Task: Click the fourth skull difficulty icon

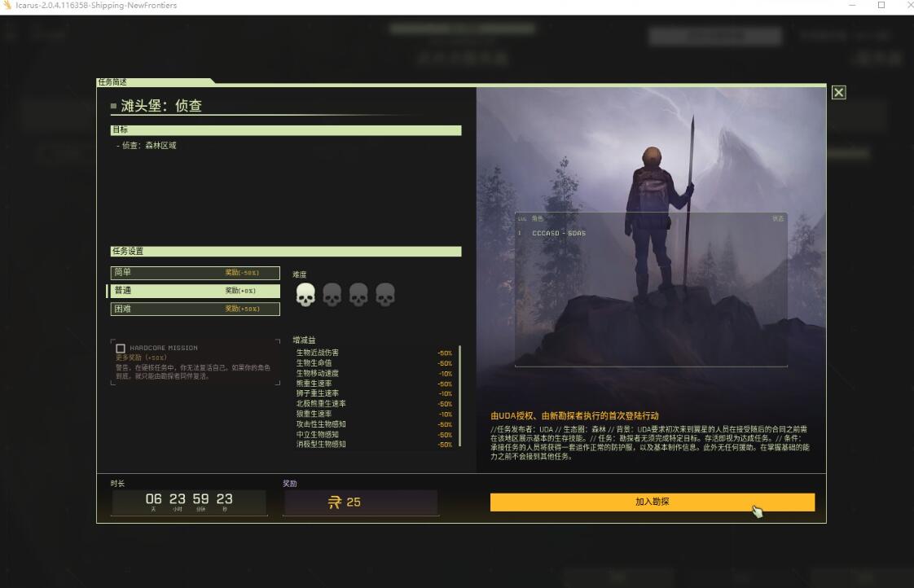Action: click(384, 295)
